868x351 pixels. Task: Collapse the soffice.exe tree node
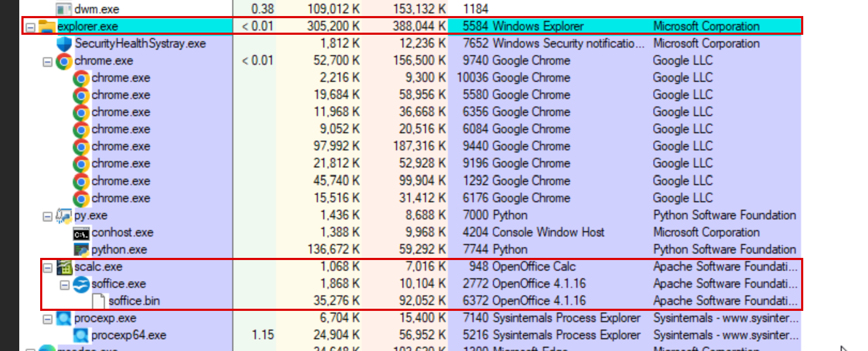click(x=65, y=285)
